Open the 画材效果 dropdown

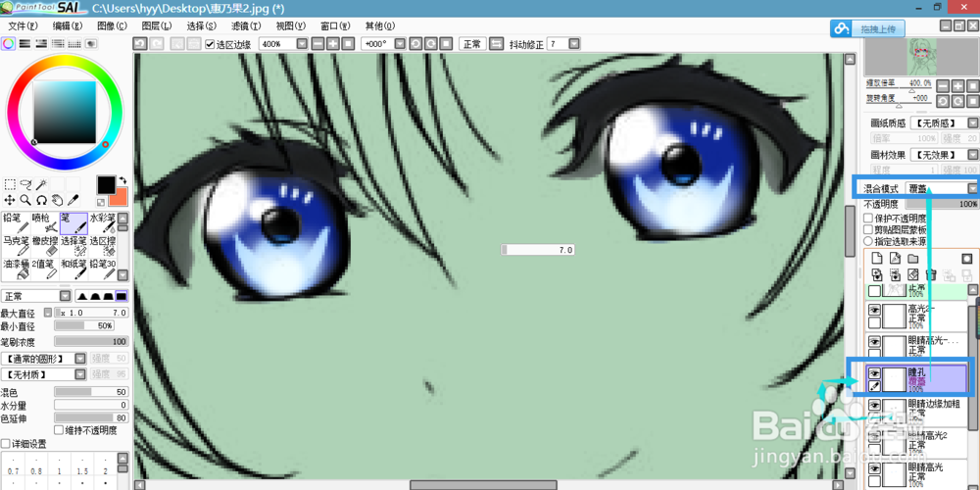click(973, 154)
